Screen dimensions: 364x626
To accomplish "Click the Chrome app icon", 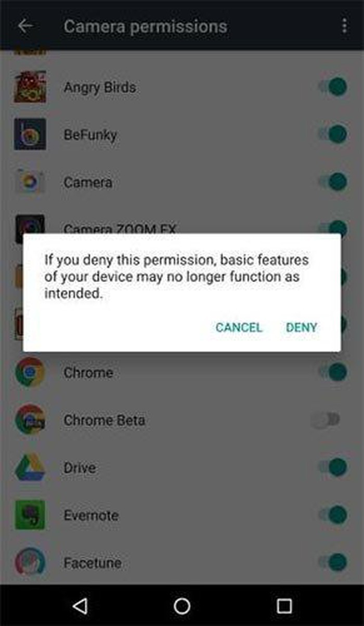I will coord(30,372).
